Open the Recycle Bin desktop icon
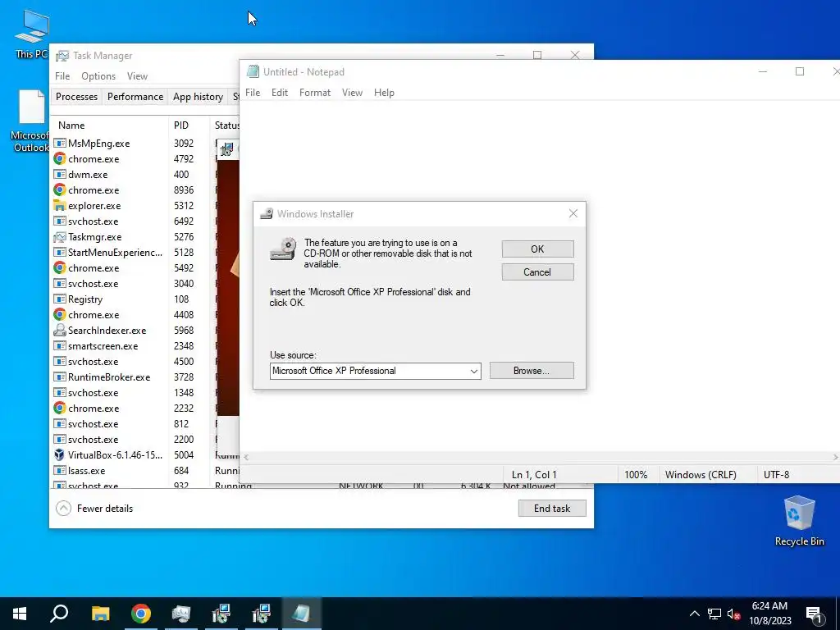Image resolution: width=840 pixels, height=630 pixels. [x=799, y=521]
